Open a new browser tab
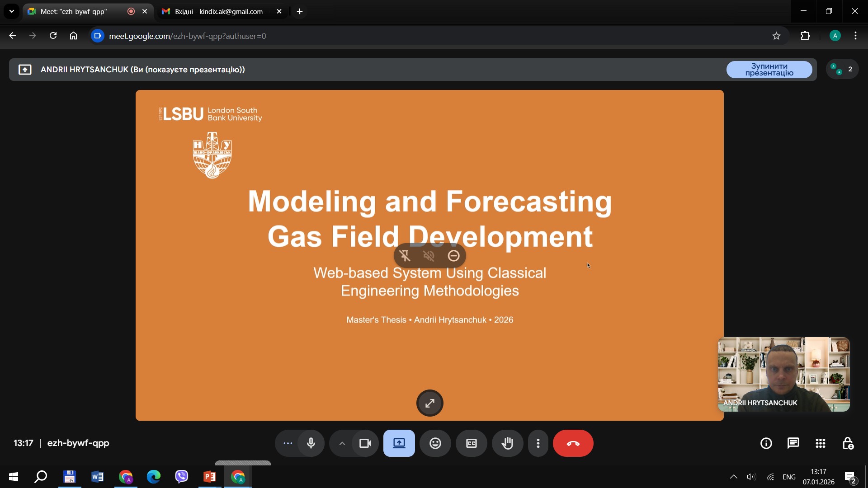This screenshot has height=488, width=868. click(x=300, y=11)
